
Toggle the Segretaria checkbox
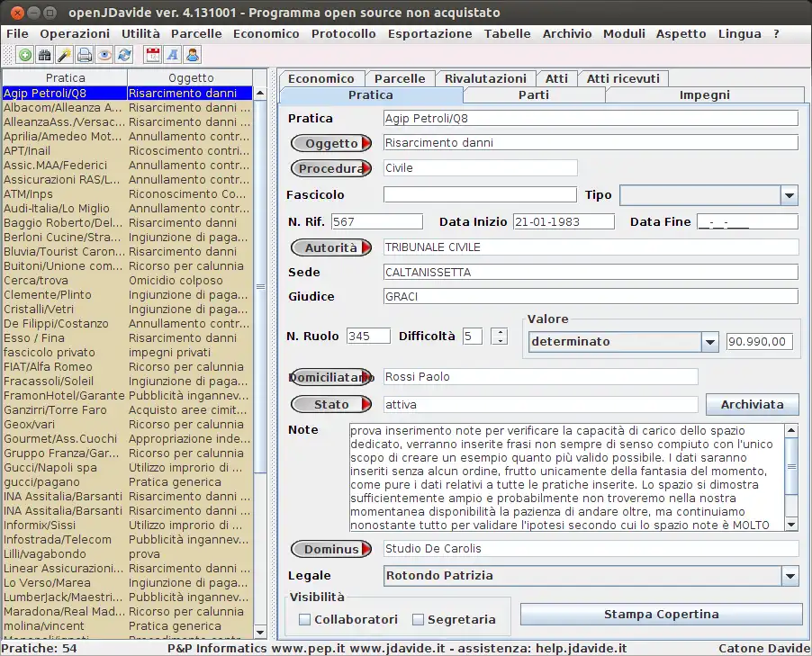pyautogui.click(x=419, y=619)
